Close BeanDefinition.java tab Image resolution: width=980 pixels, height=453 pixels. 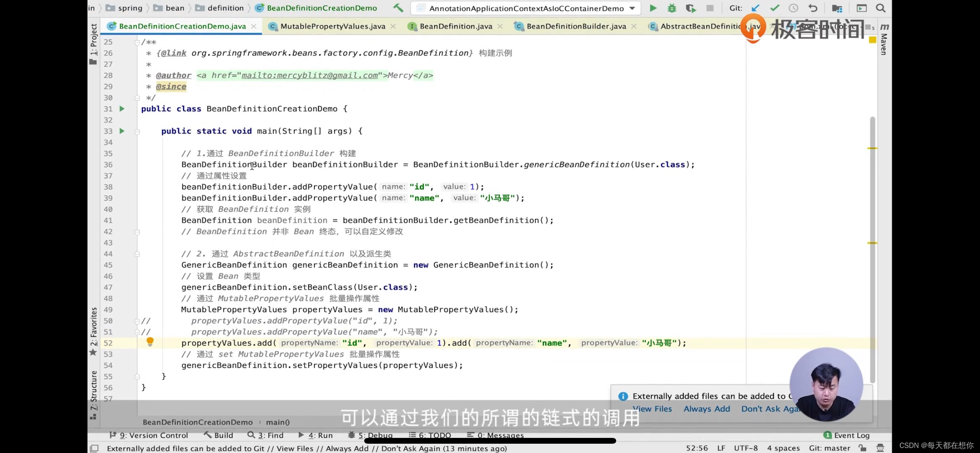[500, 26]
